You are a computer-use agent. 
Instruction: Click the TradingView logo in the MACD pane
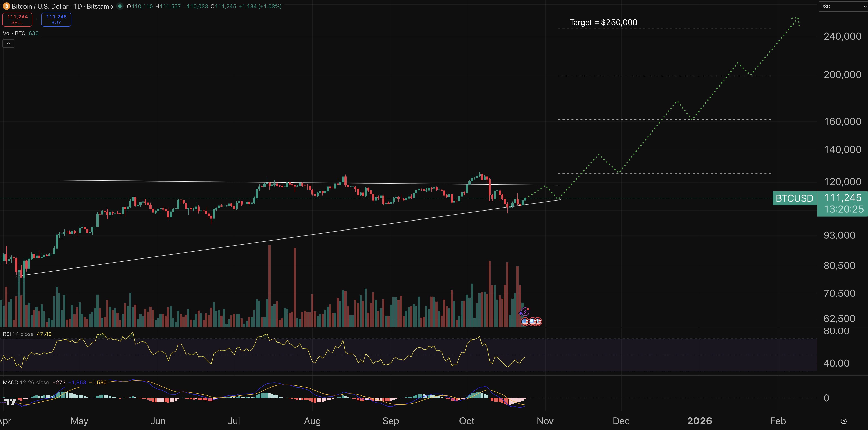click(10, 402)
